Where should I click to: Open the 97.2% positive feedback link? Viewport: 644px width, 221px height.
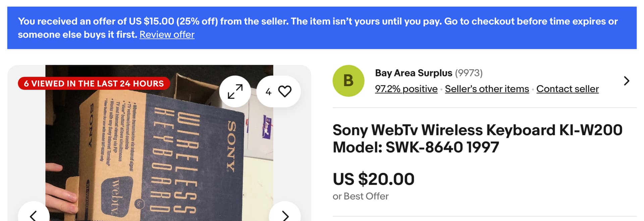406,89
